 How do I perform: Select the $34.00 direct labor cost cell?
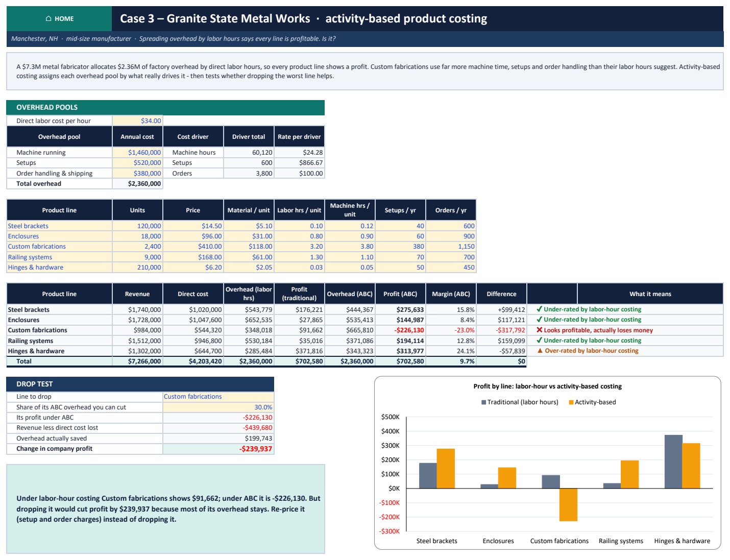coord(137,121)
